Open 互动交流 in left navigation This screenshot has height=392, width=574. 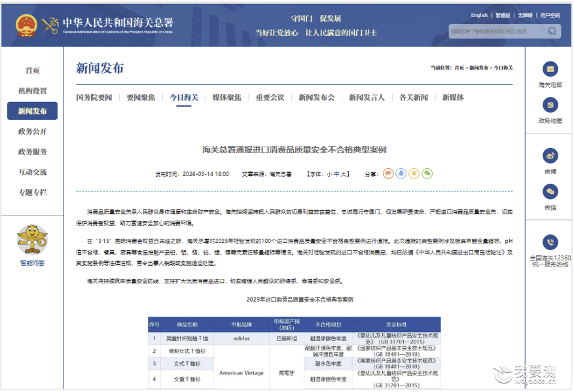[33, 172]
